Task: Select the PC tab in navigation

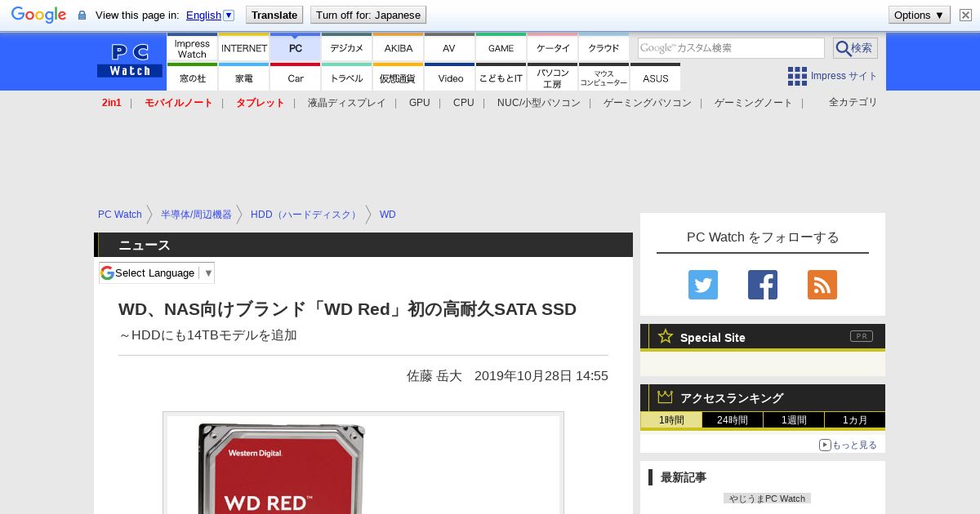Action: click(x=296, y=47)
